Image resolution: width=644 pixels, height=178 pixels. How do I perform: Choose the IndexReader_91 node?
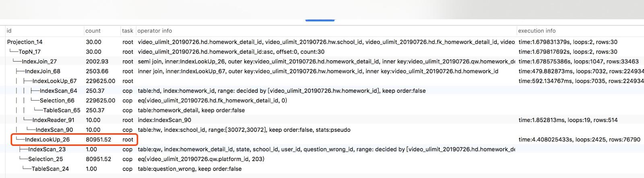pos(54,120)
